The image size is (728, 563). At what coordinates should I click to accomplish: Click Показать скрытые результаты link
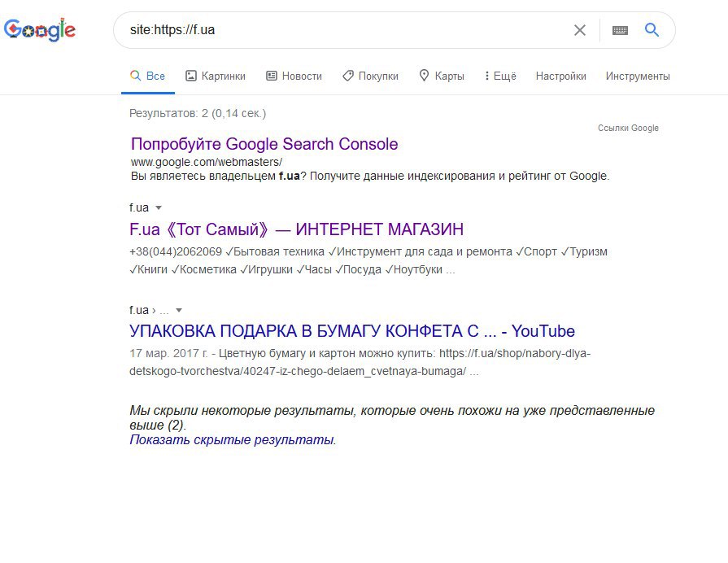click(231, 439)
